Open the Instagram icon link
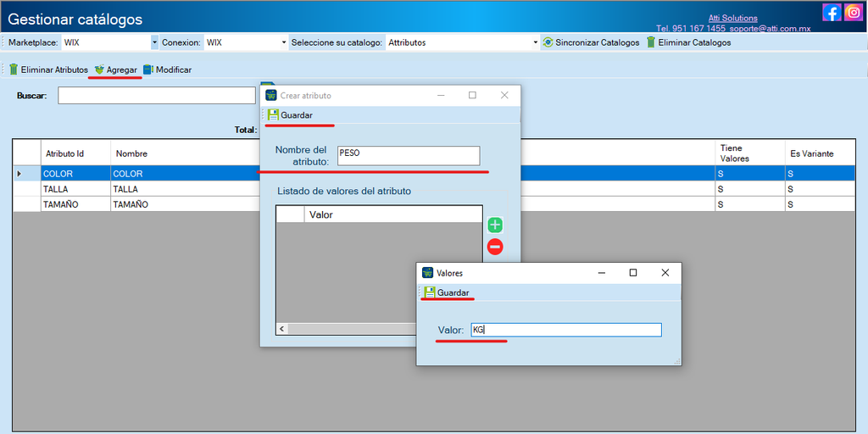 (854, 12)
